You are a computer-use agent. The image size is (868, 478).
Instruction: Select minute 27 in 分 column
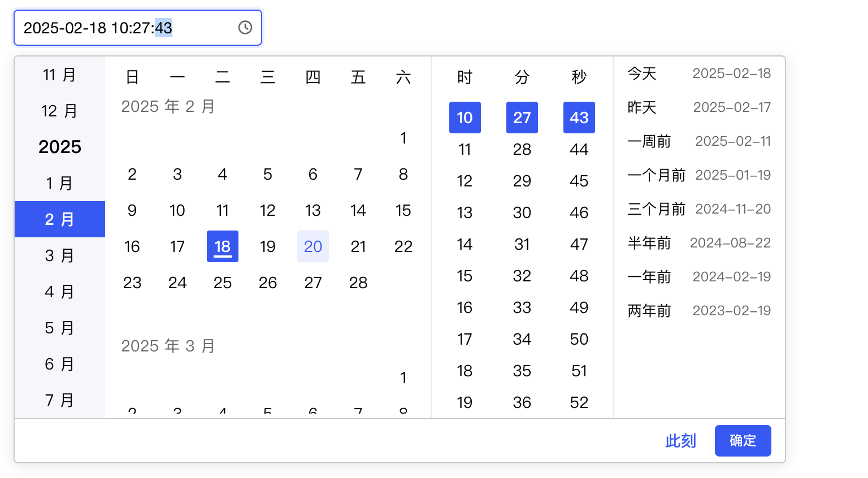coord(522,118)
